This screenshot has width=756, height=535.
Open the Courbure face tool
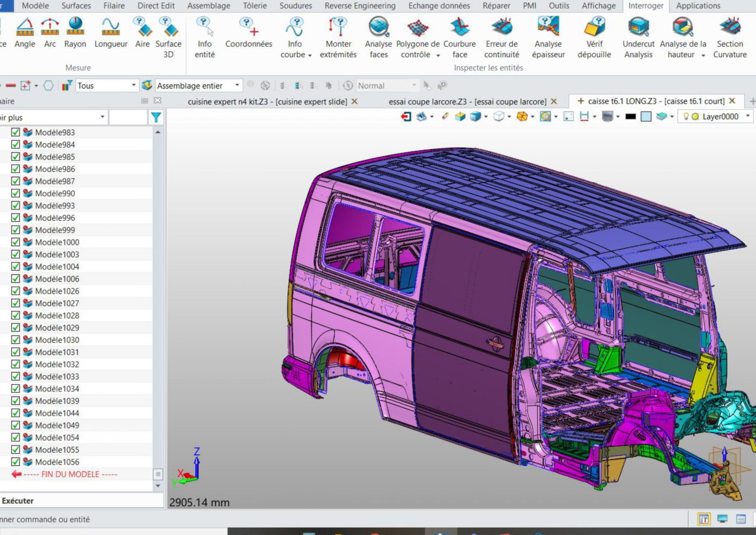coord(459,38)
